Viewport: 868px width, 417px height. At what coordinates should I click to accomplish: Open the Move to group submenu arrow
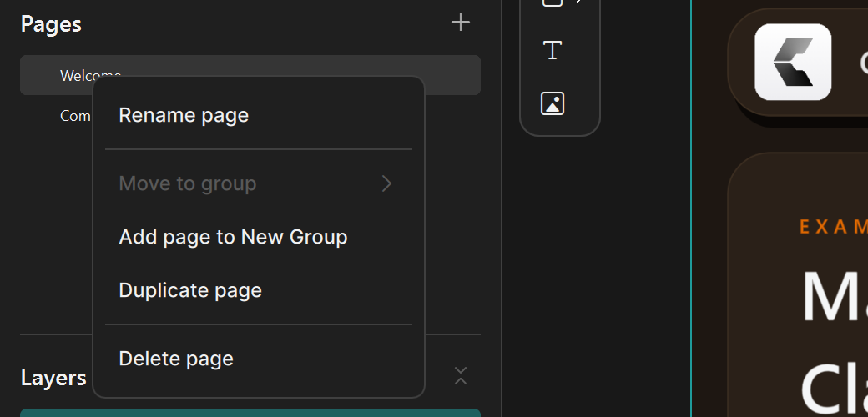coord(386,183)
